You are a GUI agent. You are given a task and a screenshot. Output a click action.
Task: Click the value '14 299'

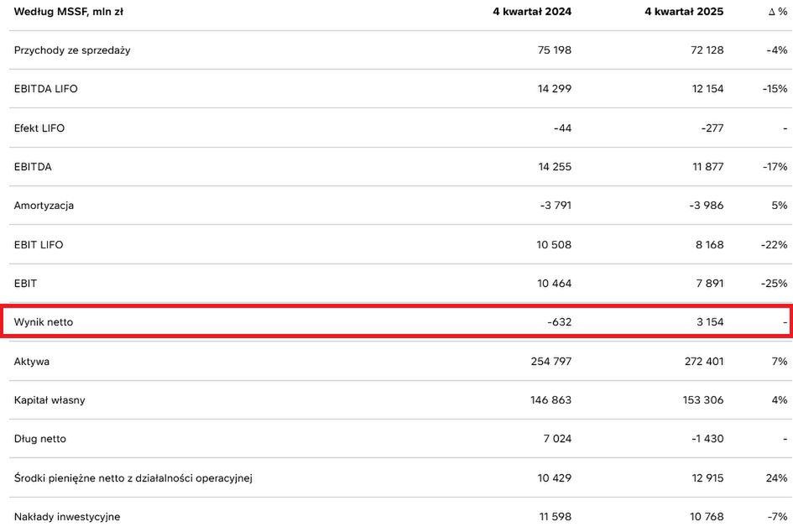tap(555, 88)
